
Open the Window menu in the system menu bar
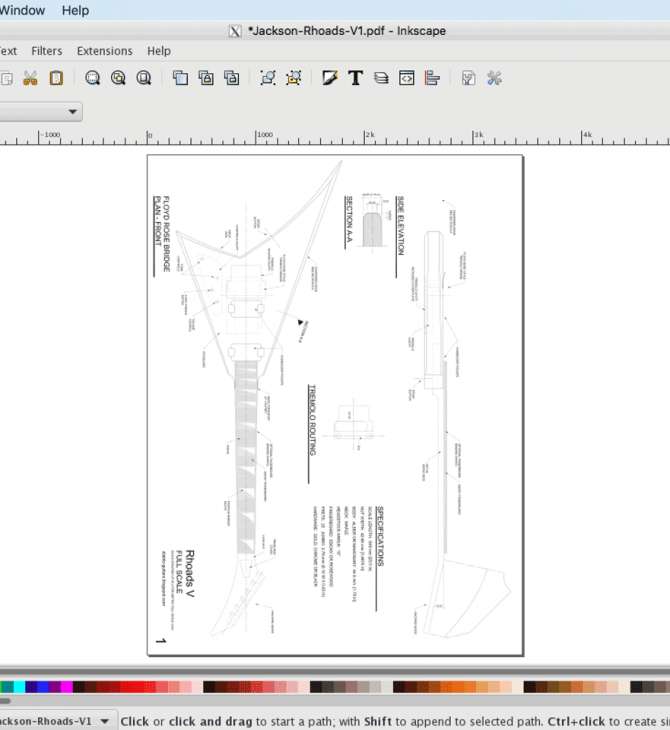(x=22, y=10)
